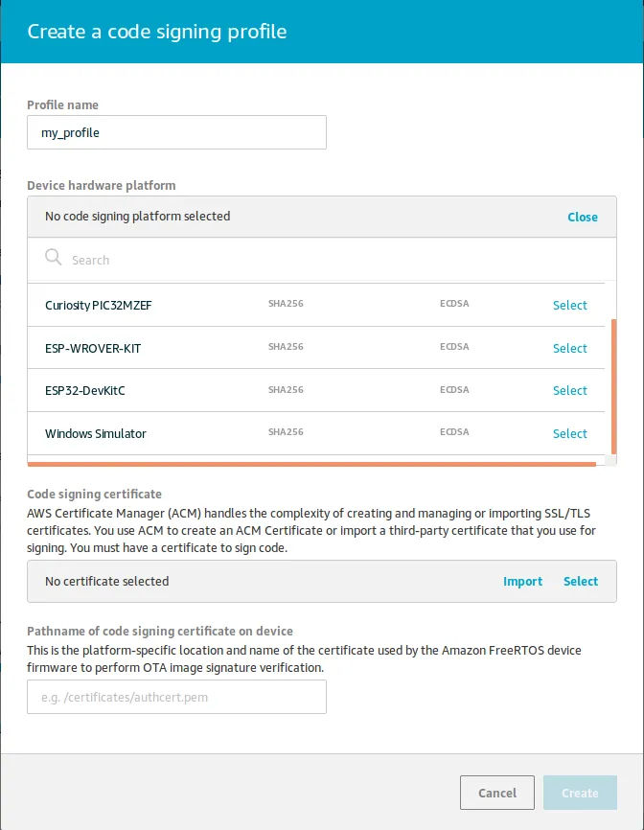Click the platform list vertical scrollbar
Screen dimensions: 644x830
(x=613, y=388)
